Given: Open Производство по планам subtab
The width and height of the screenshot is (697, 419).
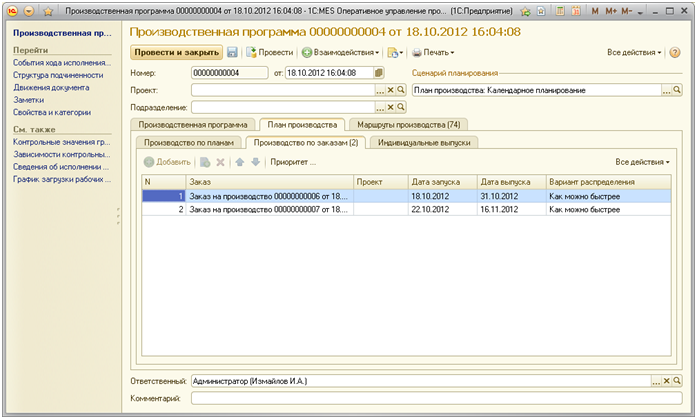Looking at the screenshot, I should pyautogui.click(x=189, y=143).
